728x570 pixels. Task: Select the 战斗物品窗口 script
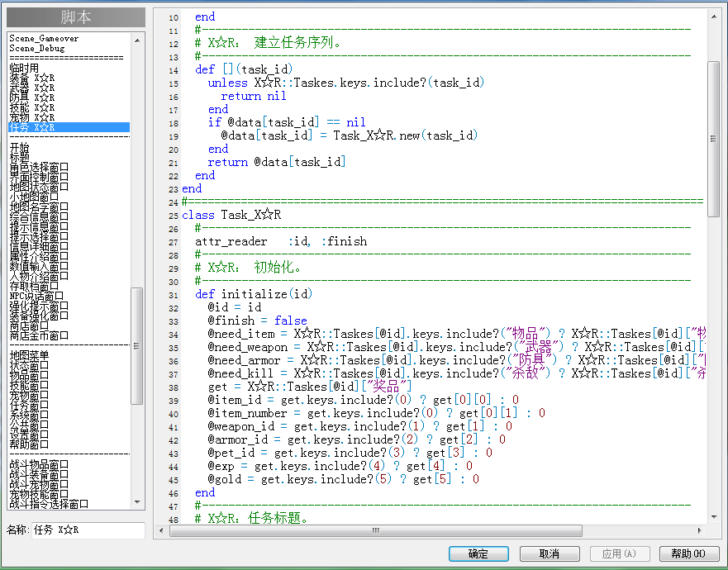(x=39, y=464)
